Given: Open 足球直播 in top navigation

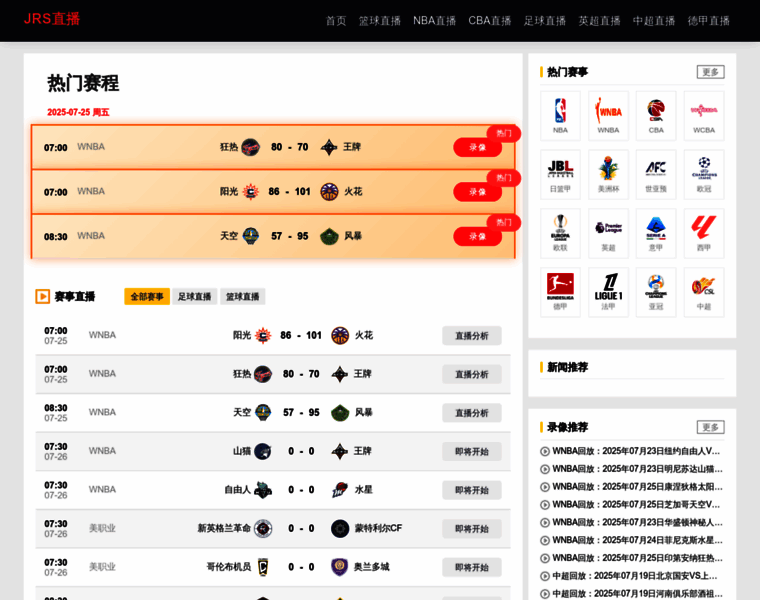Looking at the screenshot, I should (545, 21).
